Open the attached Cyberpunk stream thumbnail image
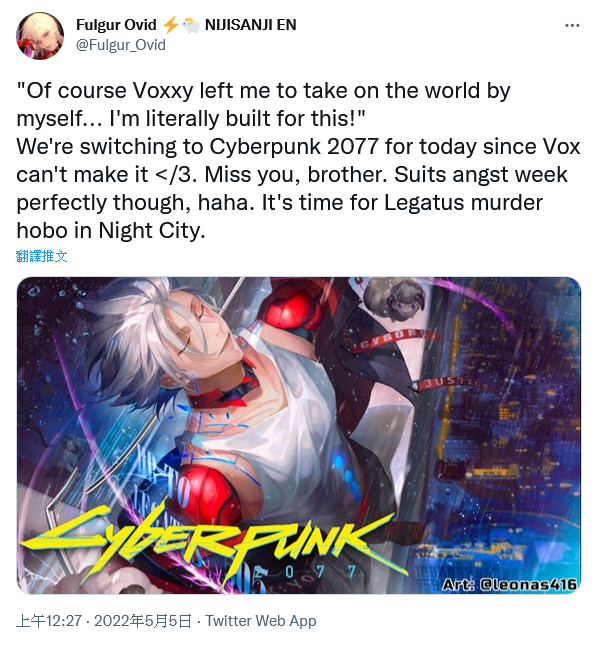598x645 pixels. 299,436
